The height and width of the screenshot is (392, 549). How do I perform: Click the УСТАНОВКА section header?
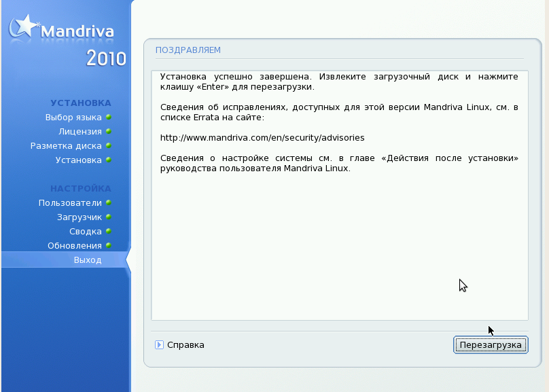tap(81, 103)
